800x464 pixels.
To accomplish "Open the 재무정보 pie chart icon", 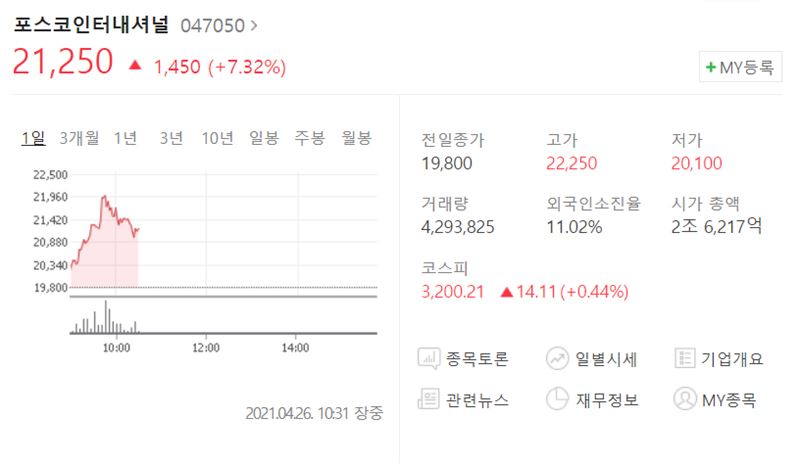I will click(557, 399).
